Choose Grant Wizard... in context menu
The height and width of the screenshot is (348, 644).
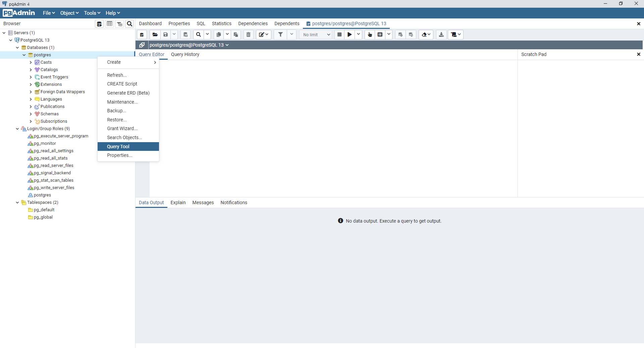128,128
